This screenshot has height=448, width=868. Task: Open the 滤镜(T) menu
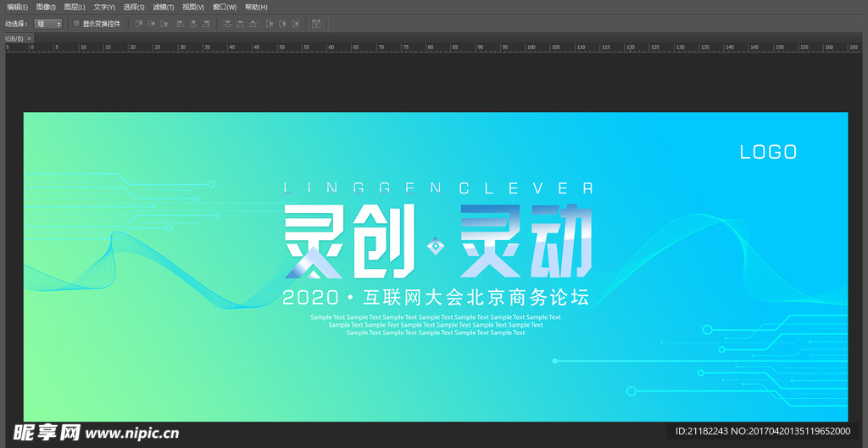(164, 7)
